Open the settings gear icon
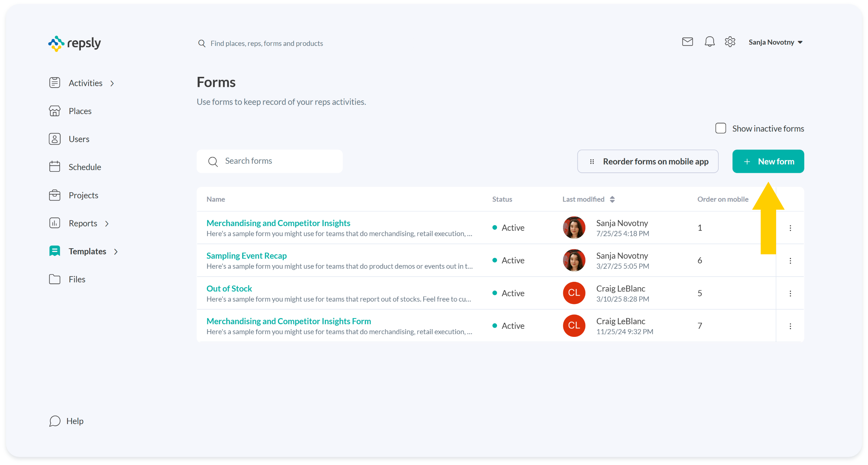This screenshot has height=465, width=868. point(730,42)
